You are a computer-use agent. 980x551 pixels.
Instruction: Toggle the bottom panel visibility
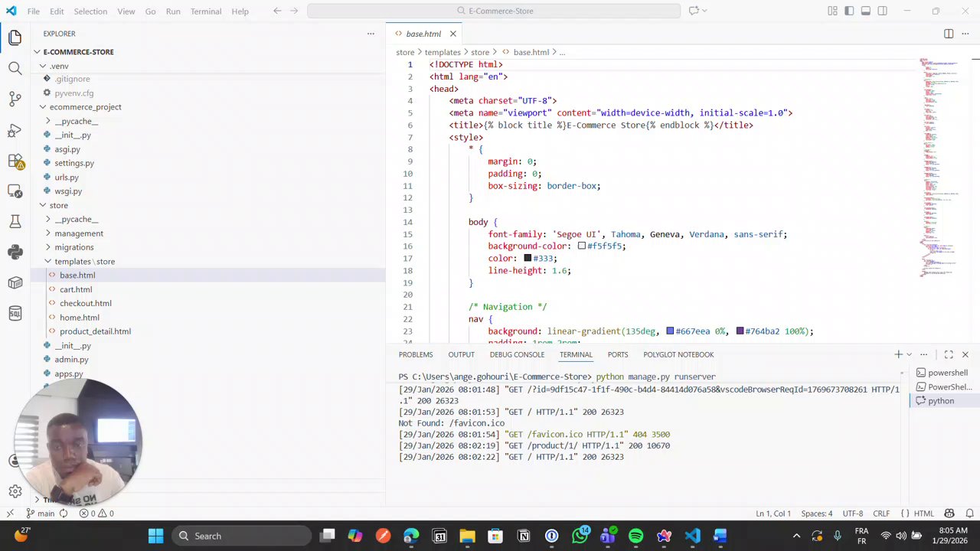coord(866,11)
